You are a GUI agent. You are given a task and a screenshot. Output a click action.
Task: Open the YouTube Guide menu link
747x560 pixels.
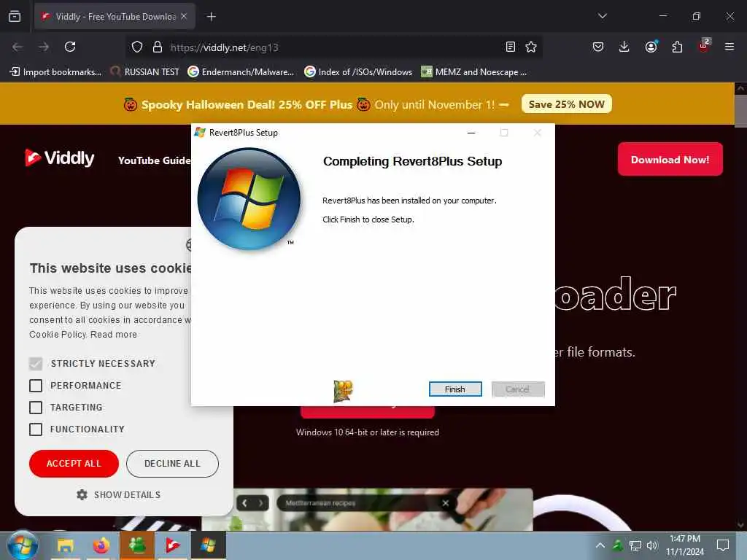154,160
